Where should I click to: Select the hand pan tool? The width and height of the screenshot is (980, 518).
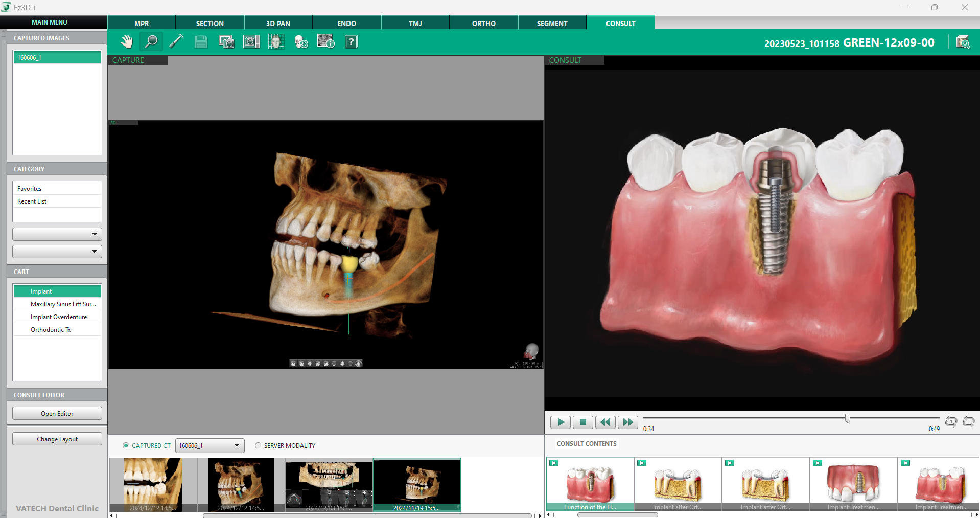pyautogui.click(x=126, y=41)
